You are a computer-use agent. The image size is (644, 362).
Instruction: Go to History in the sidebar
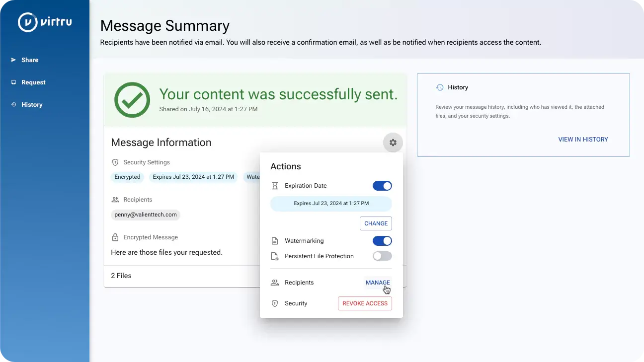[x=32, y=105]
